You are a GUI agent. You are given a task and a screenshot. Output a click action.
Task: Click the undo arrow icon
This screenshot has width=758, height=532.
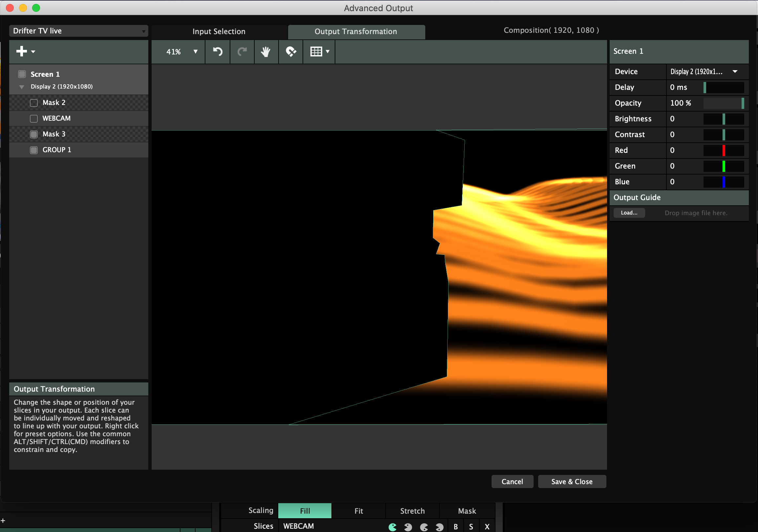click(x=218, y=51)
